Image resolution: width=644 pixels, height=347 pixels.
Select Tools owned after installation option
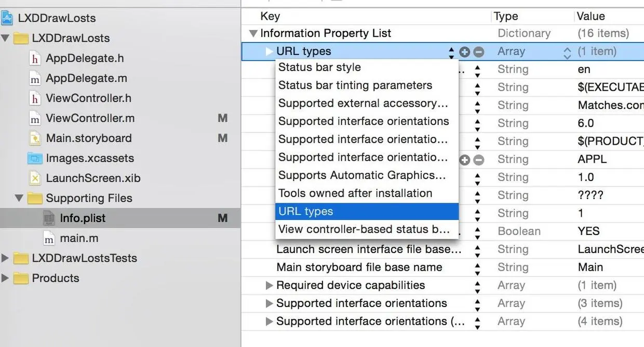[x=355, y=193]
